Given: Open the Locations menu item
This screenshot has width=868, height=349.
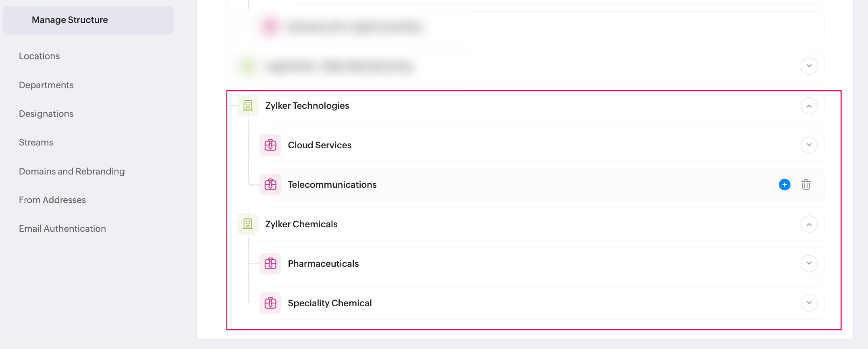Looking at the screenshot, I should pyautogui.click(x=39, y=56).
